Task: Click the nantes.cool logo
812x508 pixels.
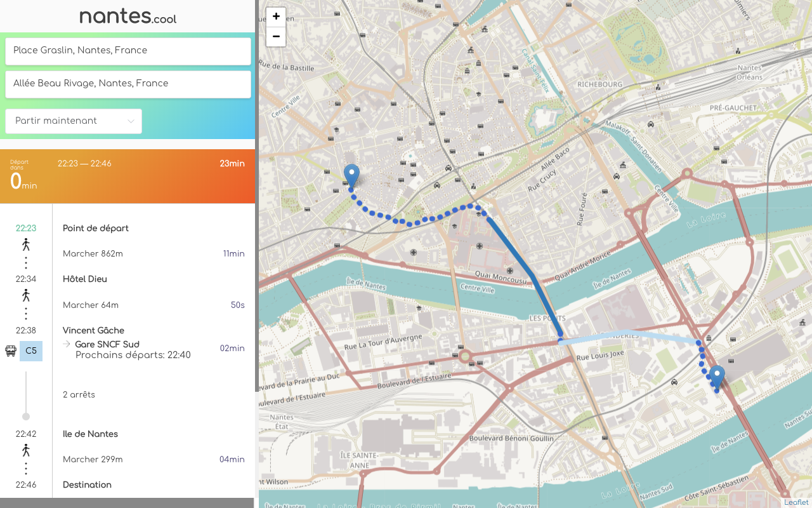Action: [128, 17]
